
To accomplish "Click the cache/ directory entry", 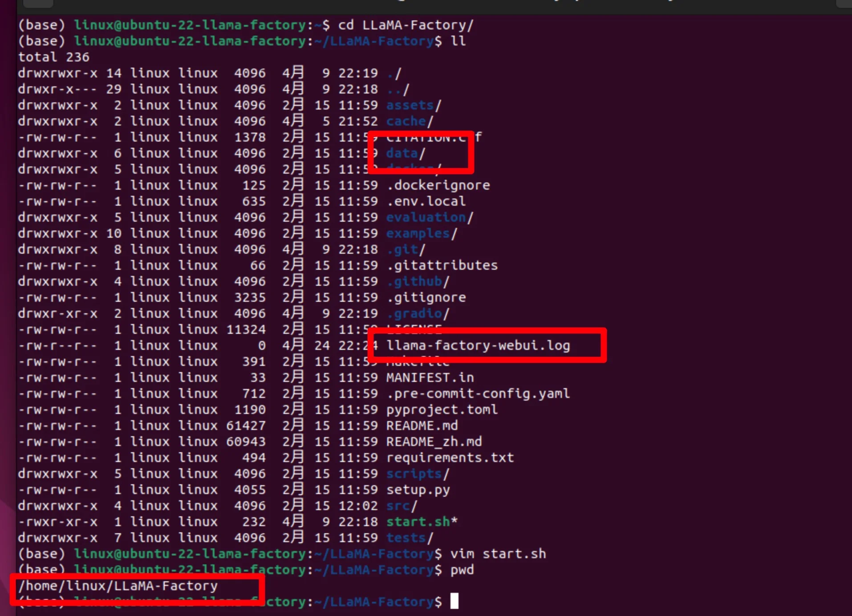I will tap(410, 121).
